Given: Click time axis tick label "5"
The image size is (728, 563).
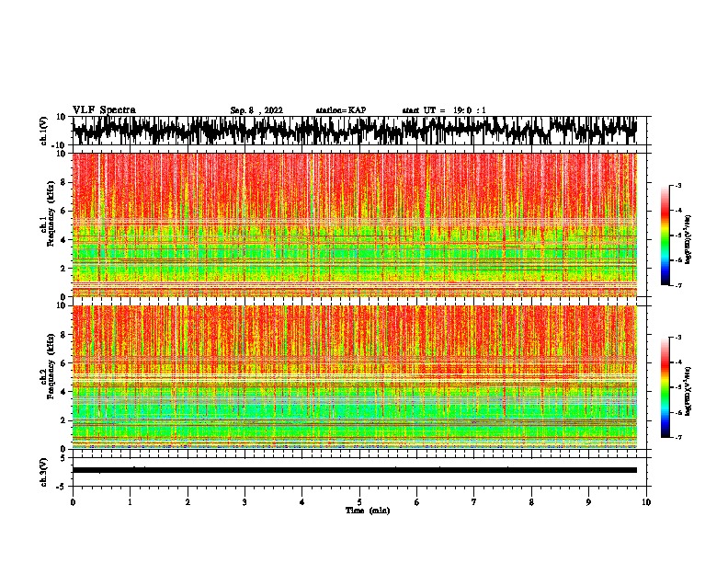Looking at the screenshot, I should [x=359, y=502].
